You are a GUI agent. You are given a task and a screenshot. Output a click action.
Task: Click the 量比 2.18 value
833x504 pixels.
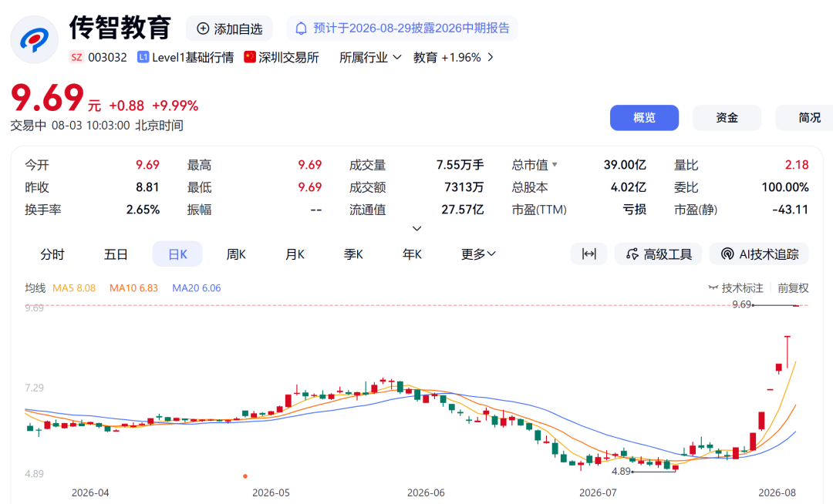coord(797,165)
